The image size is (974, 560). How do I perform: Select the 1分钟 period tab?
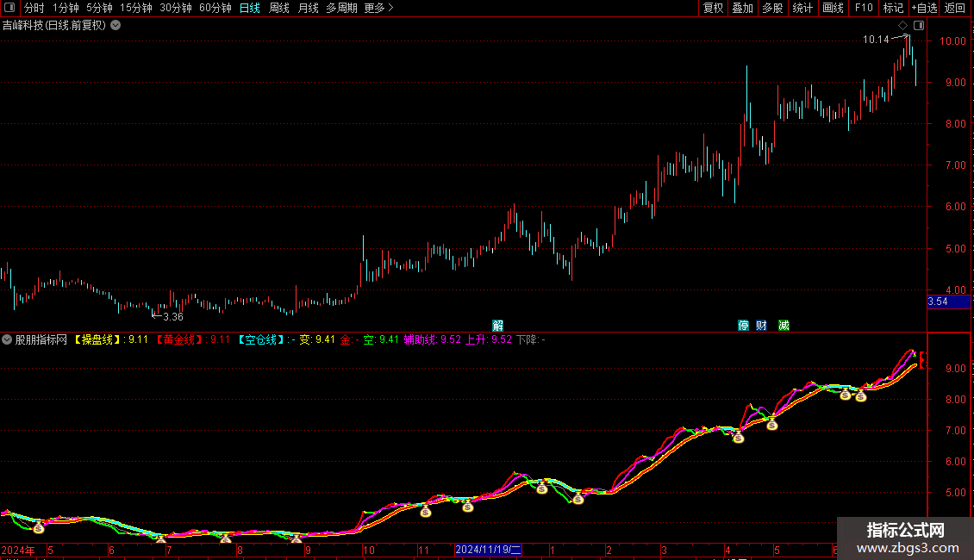66,8
